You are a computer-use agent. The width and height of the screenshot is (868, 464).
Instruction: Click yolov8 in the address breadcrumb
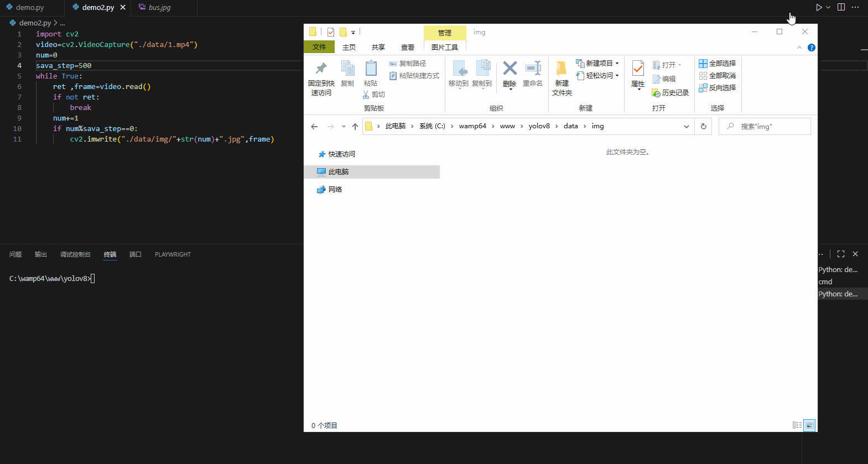coord(539,126)
